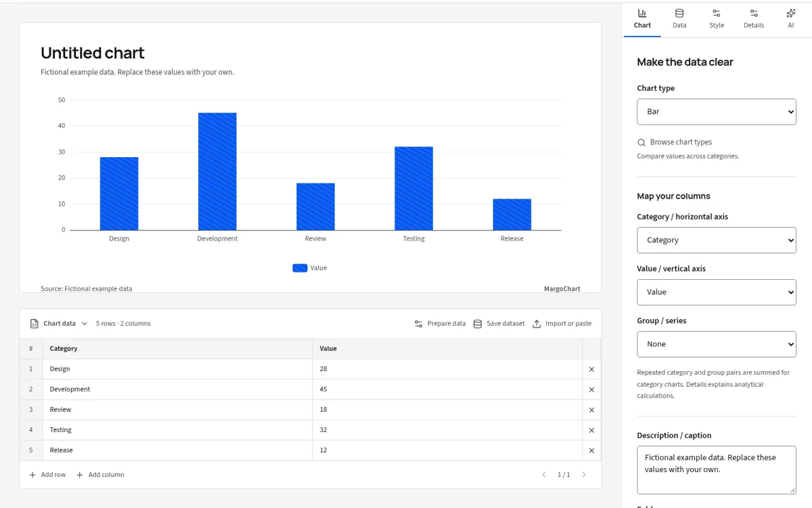
Task: Expand the Chart data menu chevron
Action: pyautogui.click(x=85, y=324)
